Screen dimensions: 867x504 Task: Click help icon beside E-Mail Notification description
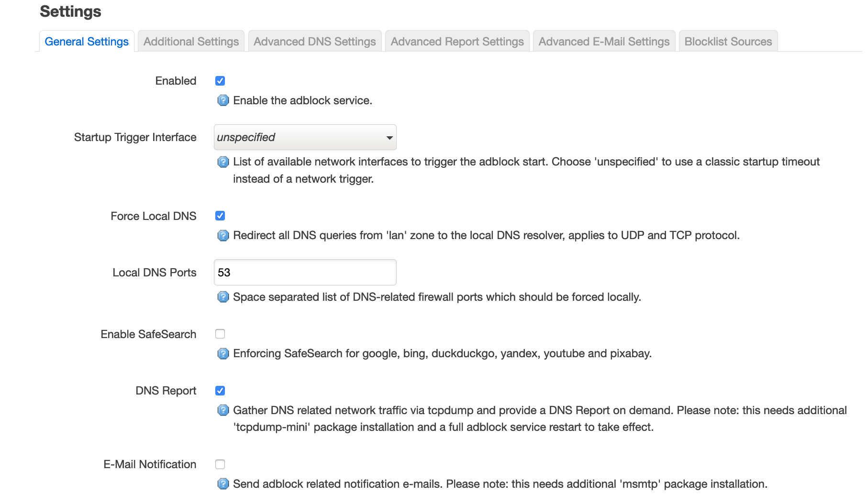click(223, 484)
